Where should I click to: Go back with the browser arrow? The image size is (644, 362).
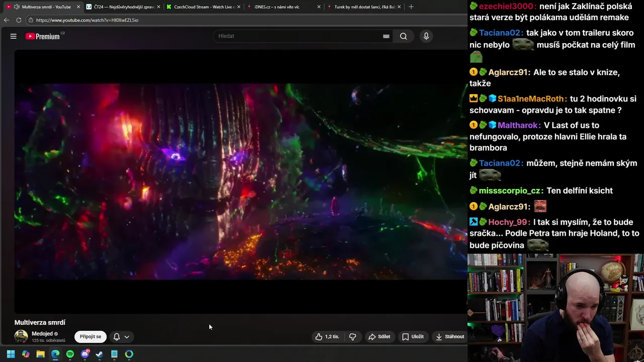point(7,20)
